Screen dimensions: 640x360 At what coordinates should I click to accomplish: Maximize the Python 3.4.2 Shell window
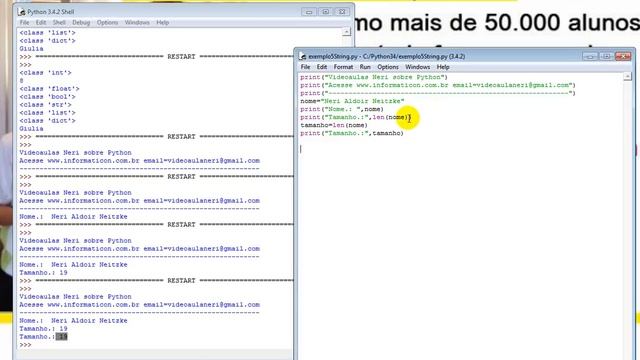pyautogui.click(x=325, y=12)
